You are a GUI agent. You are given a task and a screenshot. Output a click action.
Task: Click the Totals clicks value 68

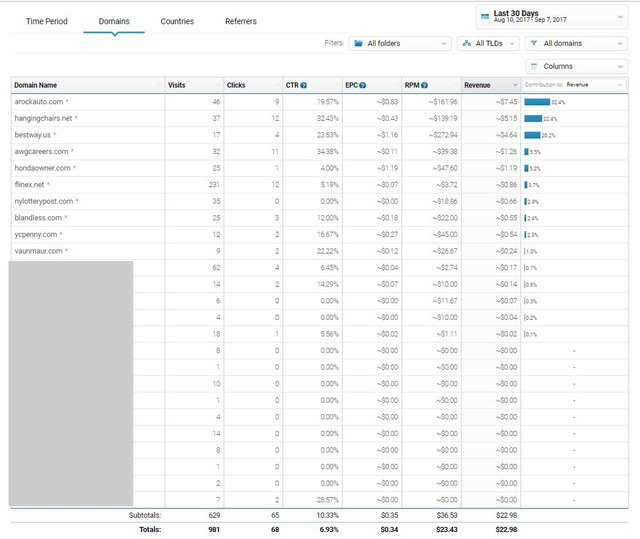275,530
